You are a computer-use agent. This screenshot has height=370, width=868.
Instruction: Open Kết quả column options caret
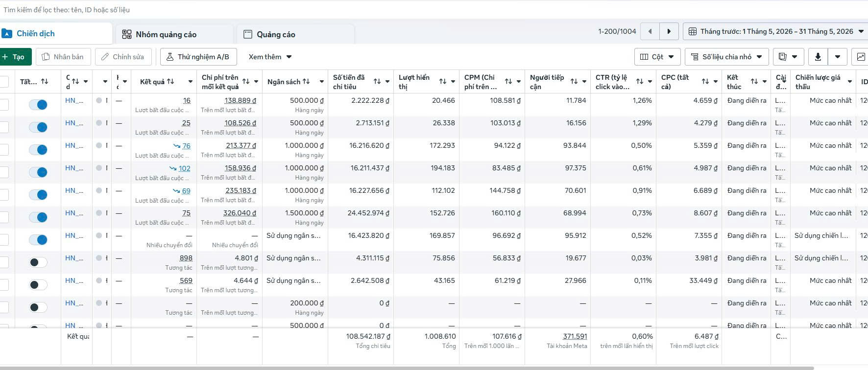[x=191, y=82]
